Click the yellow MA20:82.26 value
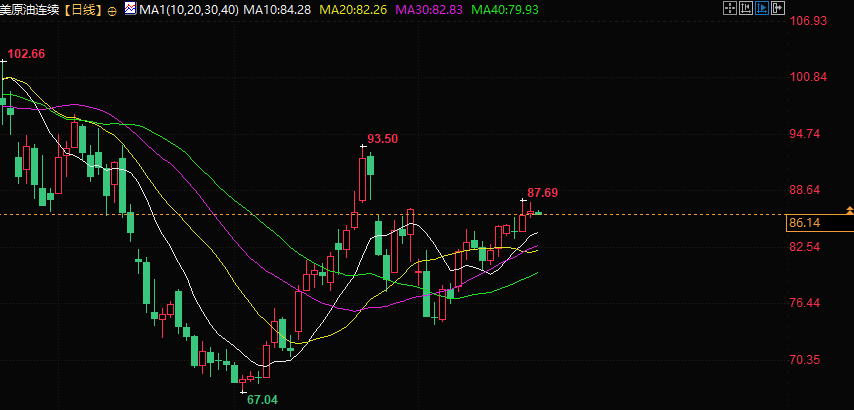The height and width of the screenshot is (410, 854). coord(353,9)
